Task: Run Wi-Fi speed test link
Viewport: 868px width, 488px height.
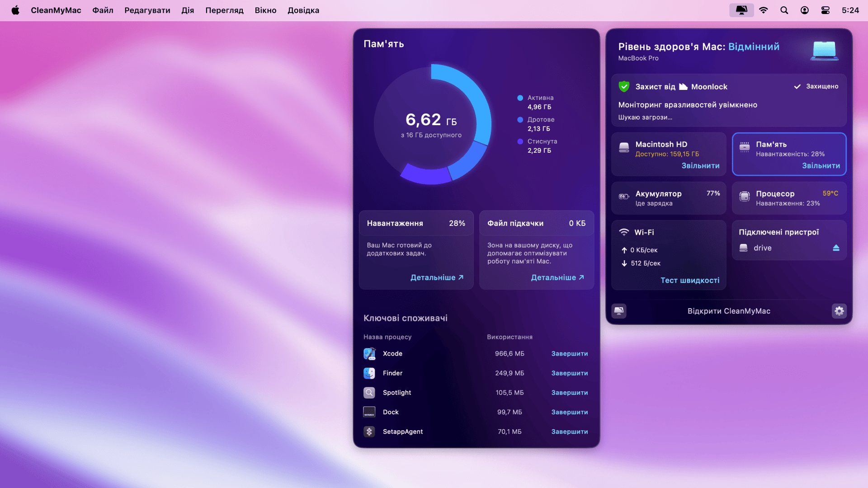Action: pyautogui.click(x=690, y=280)
